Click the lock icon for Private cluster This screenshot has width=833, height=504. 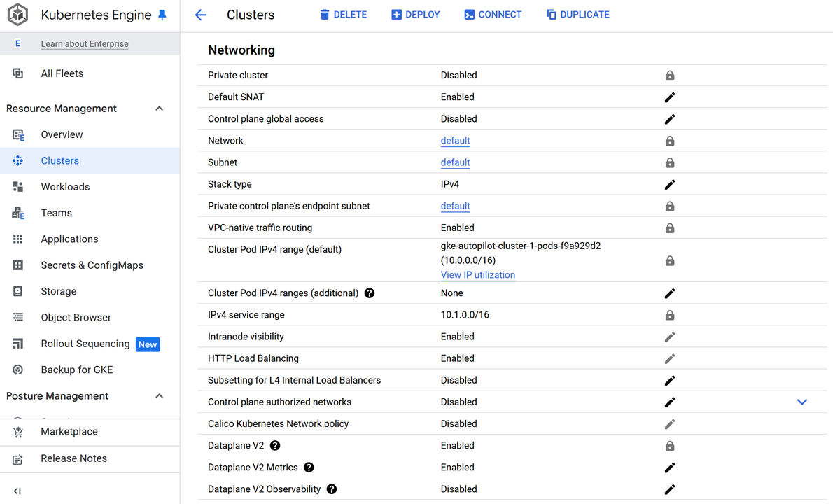tap(670, 76)
